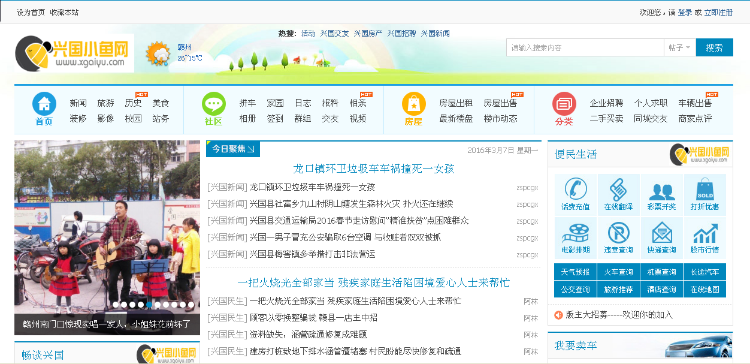Click the 天气预报 blue button
Screen dimensions: 750x364
click(x=575, y=272)
